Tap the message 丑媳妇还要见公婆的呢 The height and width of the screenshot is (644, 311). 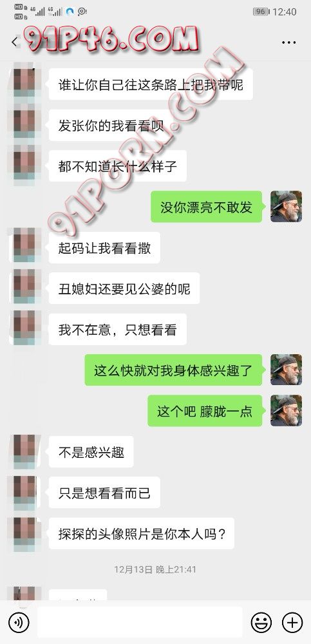[124, 289]
